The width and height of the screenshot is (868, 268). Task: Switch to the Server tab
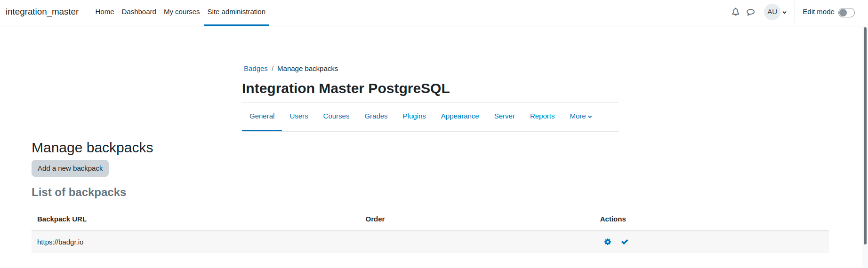click(x=505, y=116)
